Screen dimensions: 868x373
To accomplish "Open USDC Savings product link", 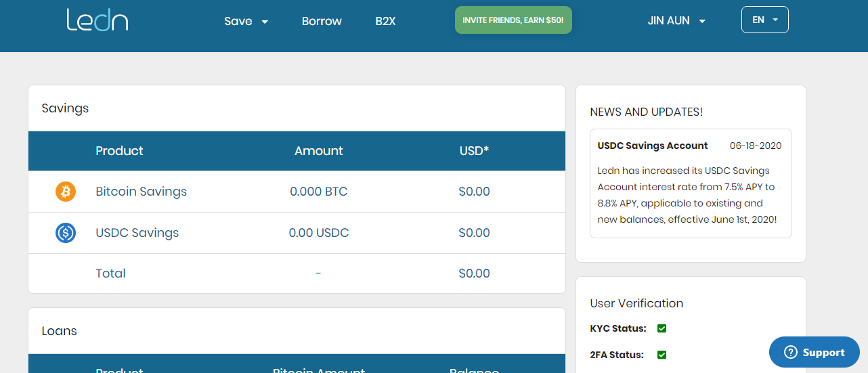I will (x=137, y=233).
